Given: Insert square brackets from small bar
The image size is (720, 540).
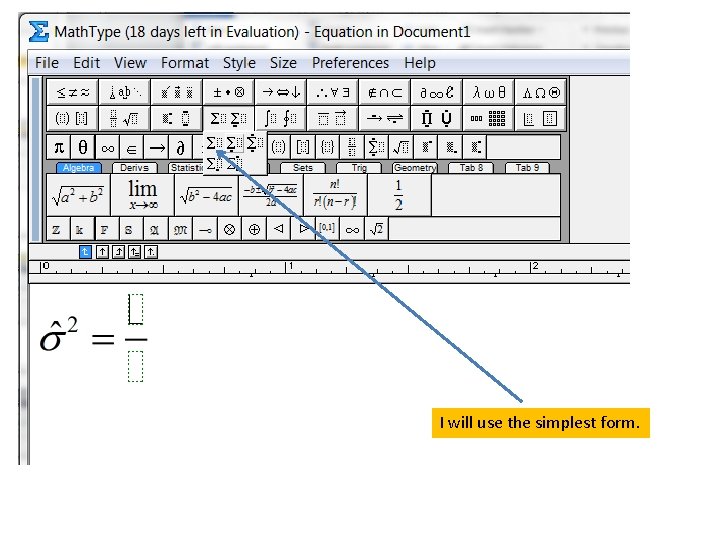Looking at the screenshot, I should 303,147.
